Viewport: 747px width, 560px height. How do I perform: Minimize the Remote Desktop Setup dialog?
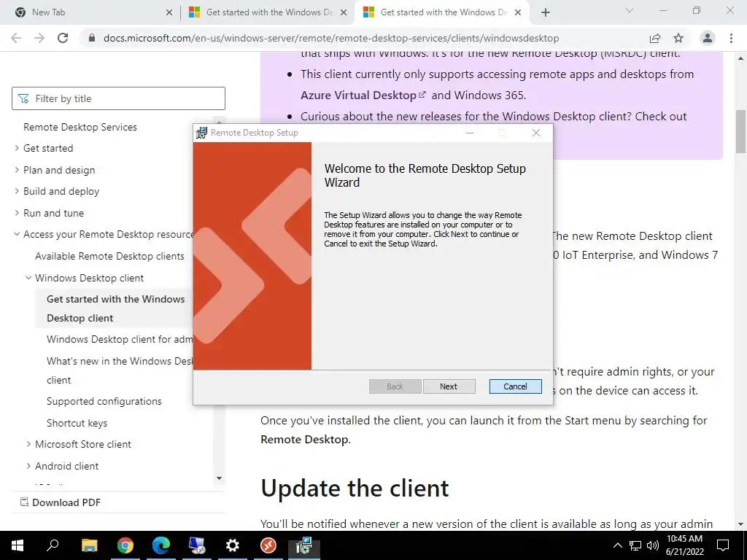pos(470,133)
